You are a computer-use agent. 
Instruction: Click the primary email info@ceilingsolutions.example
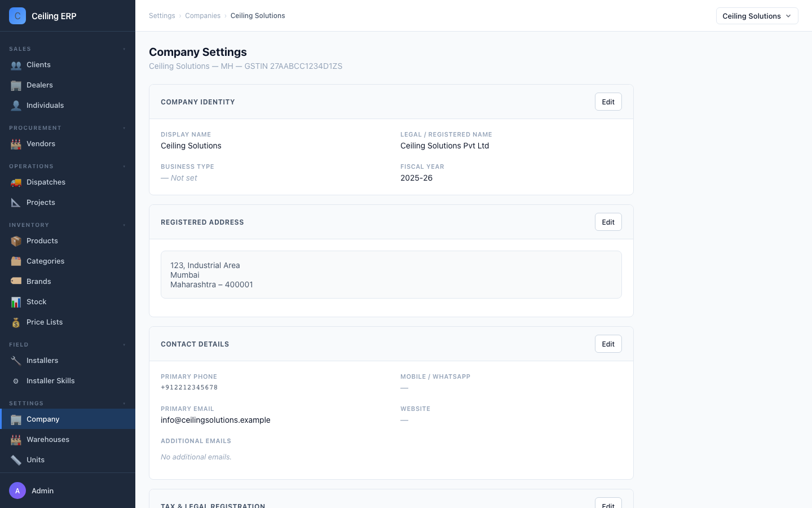tap(215, 420)
